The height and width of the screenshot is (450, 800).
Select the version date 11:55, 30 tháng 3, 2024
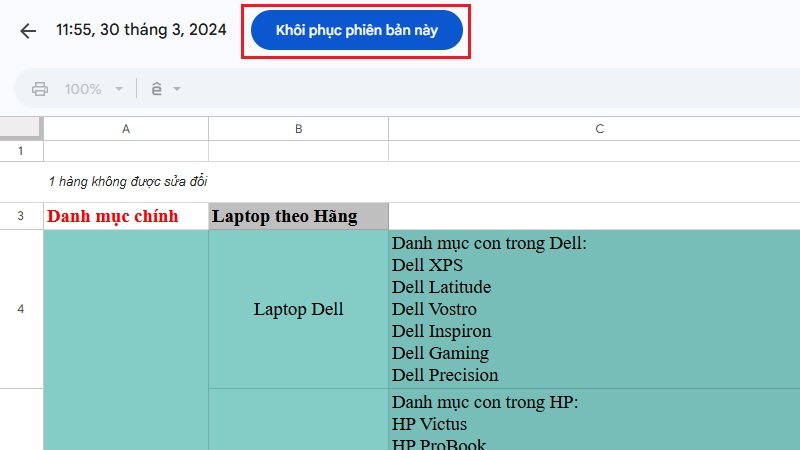click(x=141, y=30)
